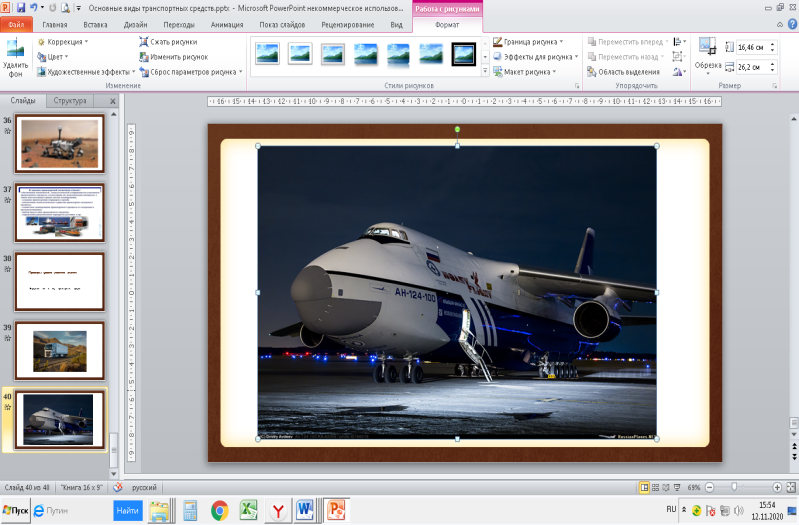The width and height of the screenshot is (799, 525).
Task: Open Граница рисунка picture border dropdown
Action: (528, 42)
